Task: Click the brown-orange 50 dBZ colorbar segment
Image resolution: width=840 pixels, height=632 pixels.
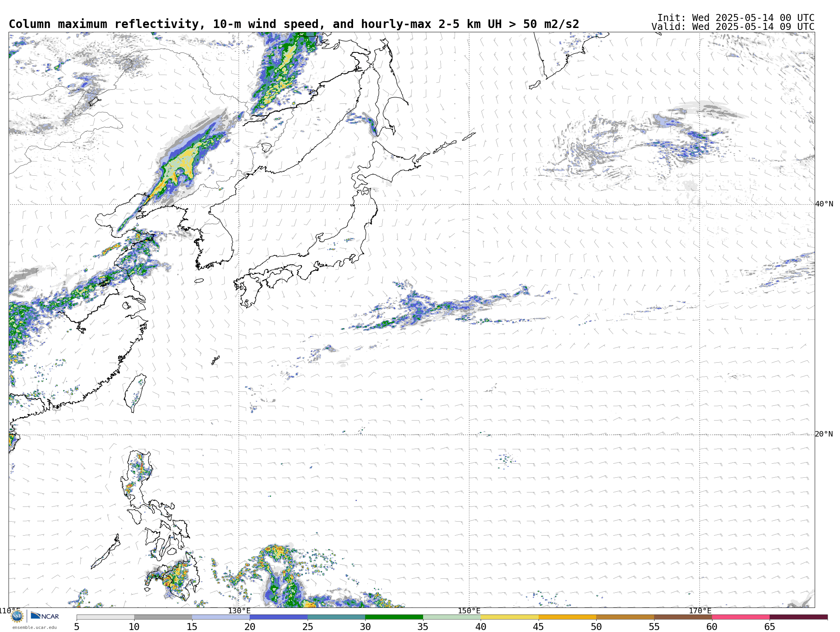Action: (625, 617)
